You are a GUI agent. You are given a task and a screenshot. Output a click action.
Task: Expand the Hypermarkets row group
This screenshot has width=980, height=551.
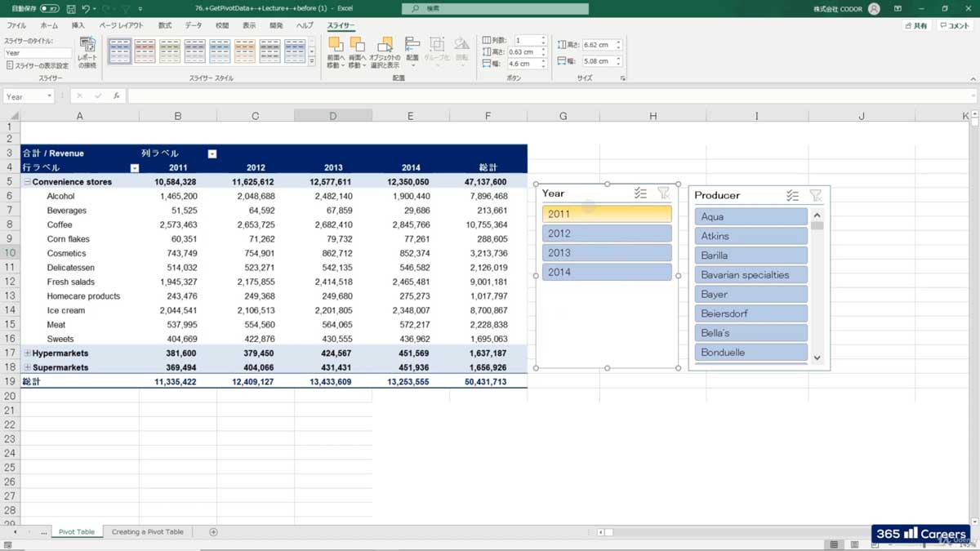(x=26, y=353)
